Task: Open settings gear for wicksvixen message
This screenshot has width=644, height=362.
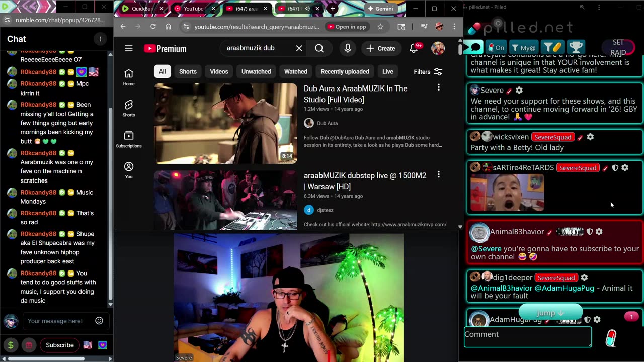Action: [x=590, y=137]
